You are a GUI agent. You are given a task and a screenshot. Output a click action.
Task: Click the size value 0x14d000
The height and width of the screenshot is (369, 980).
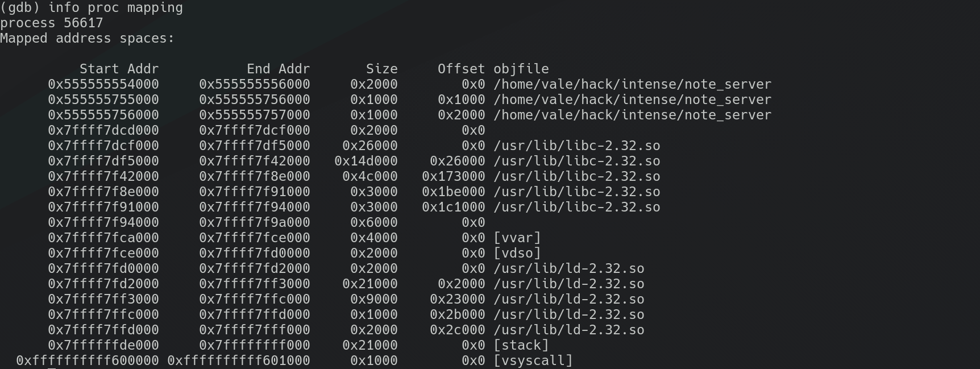click(366, 161)
